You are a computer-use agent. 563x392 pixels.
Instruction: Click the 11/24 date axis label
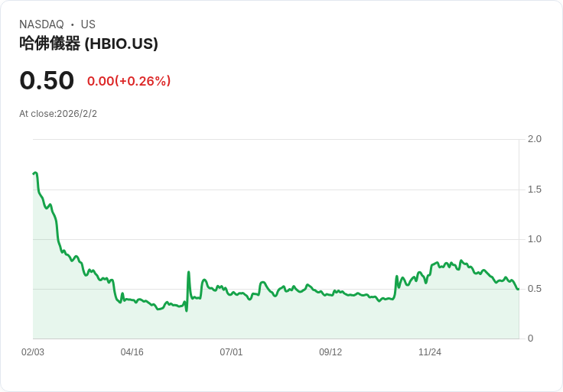point(430,352)
